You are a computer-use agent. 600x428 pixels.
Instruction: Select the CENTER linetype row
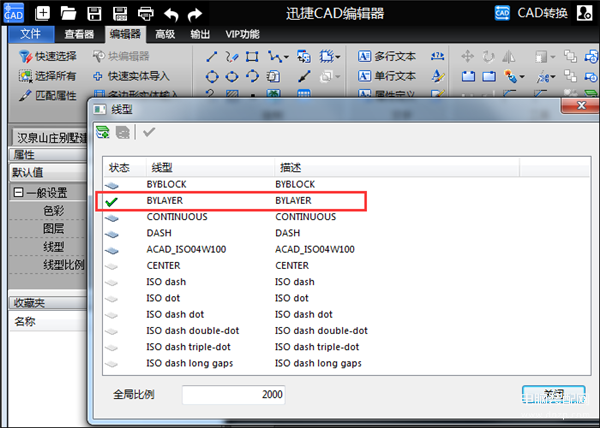tap(346, 266)
